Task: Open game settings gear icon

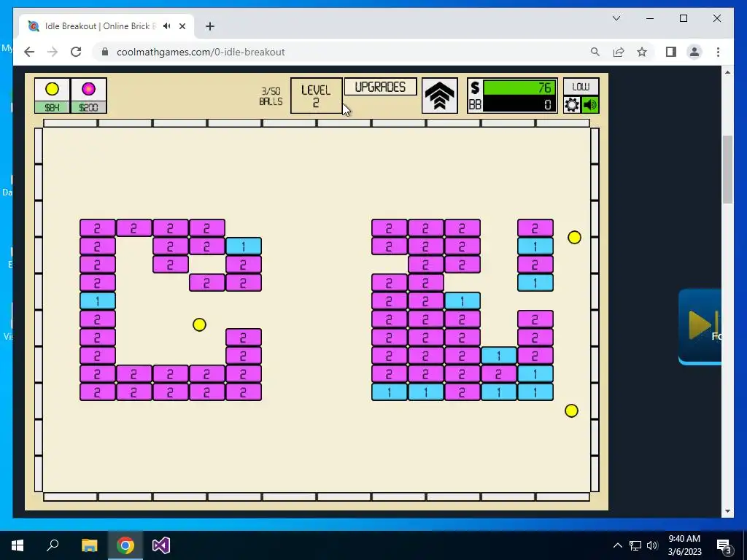Action: [572, 105]
